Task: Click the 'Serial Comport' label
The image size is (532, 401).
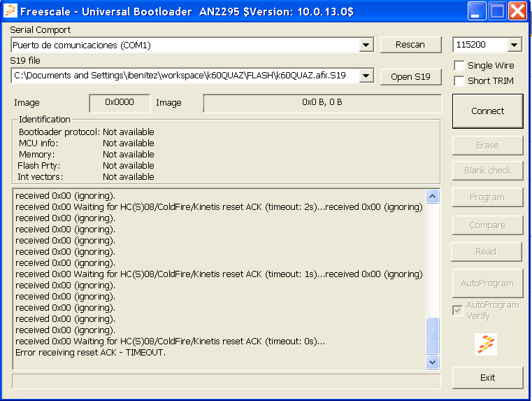Action: coord(41,30)
